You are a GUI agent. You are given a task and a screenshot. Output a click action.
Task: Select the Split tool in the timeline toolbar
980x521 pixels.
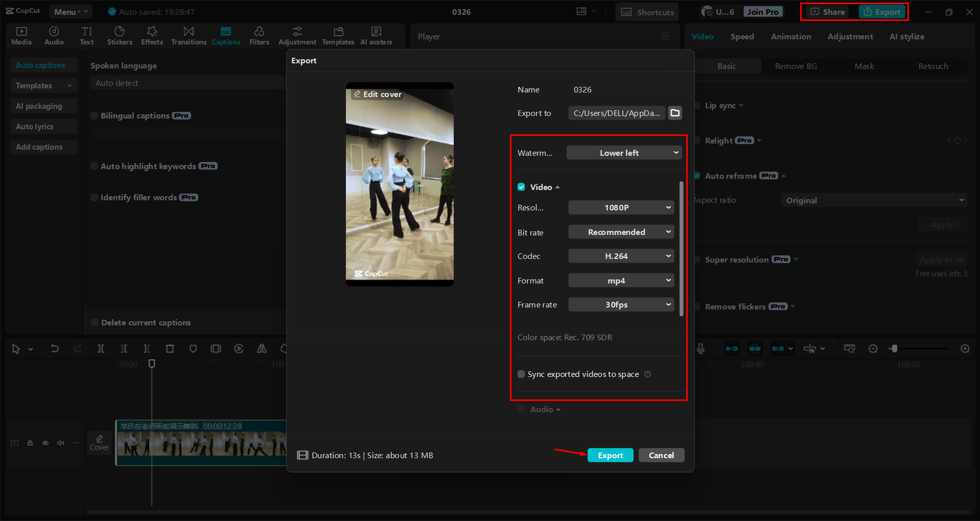click(101, 348)
